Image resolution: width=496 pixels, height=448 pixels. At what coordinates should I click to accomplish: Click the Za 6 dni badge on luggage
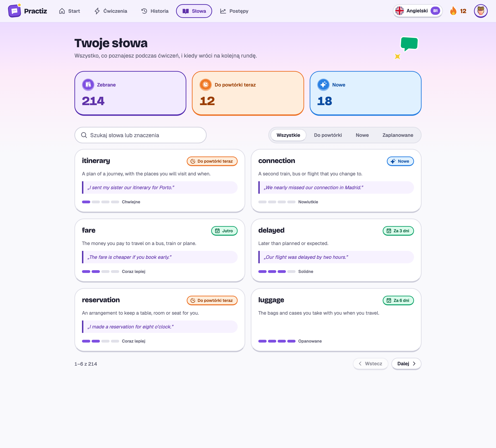pos(398,300)
